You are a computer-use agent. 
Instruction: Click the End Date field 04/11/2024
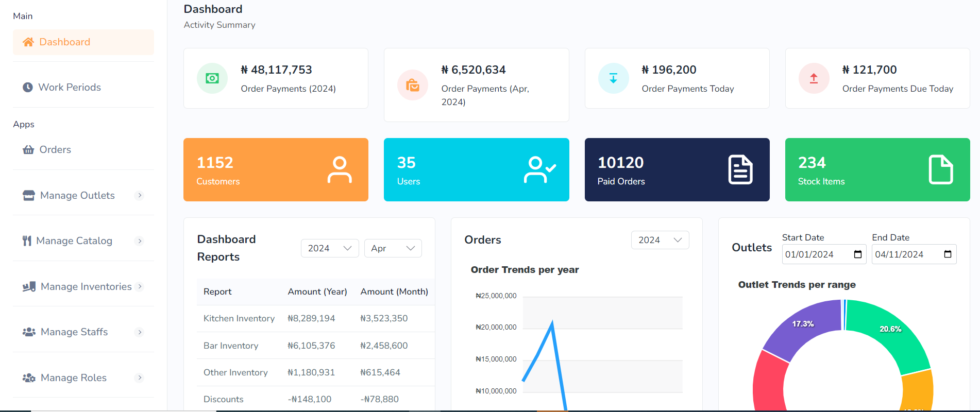914,254
